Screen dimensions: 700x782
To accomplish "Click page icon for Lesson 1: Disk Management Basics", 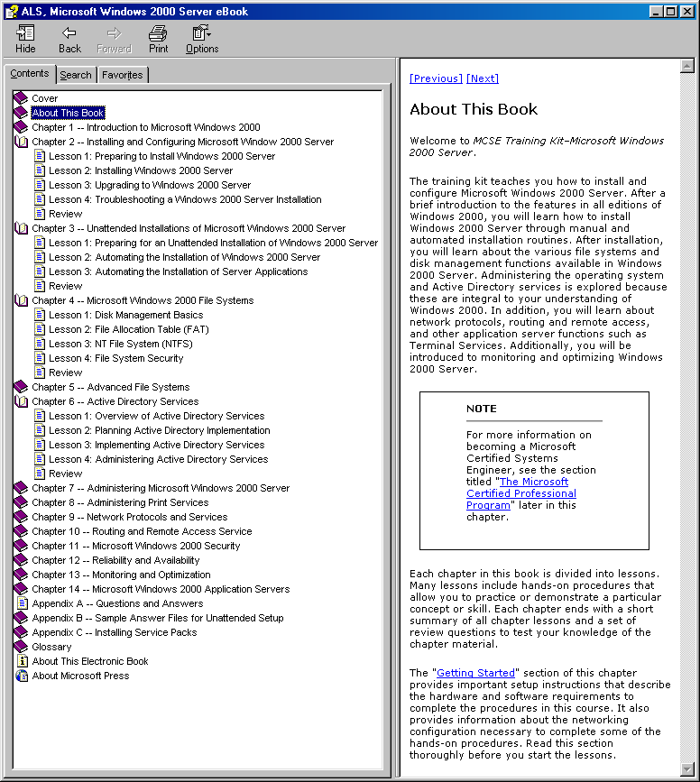I will coord(40,315).
